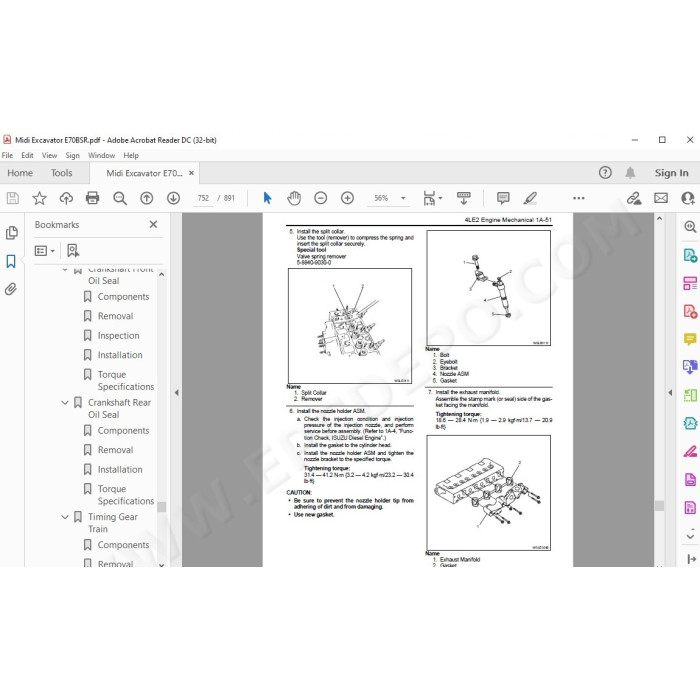Image resolution: width=700 pixels, height=700 pixels.
Task: Share a link to this file
Action: pos(634,198)
